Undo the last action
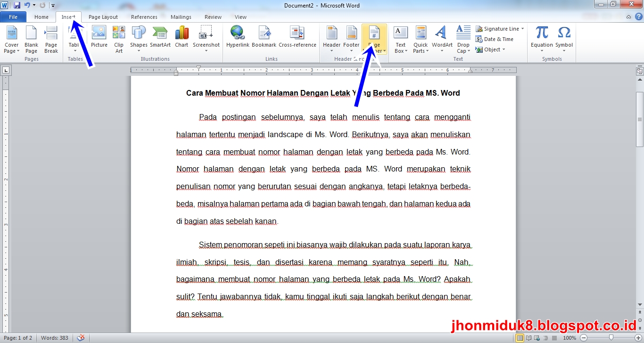 click(x=27, y=5)
